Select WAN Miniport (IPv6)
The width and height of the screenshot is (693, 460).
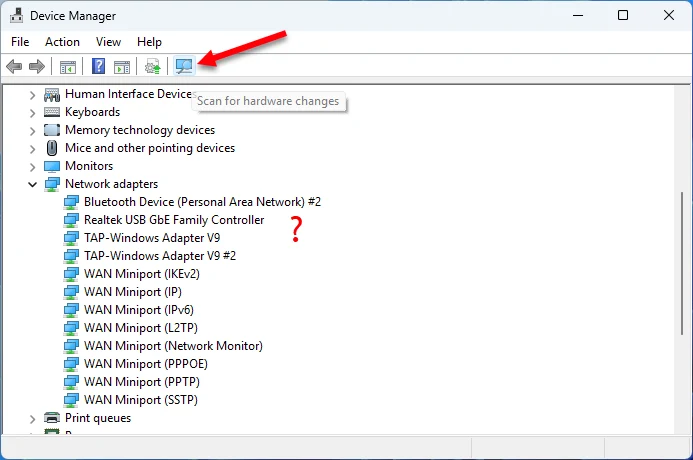pyautogui.click(x=139, y=310)
